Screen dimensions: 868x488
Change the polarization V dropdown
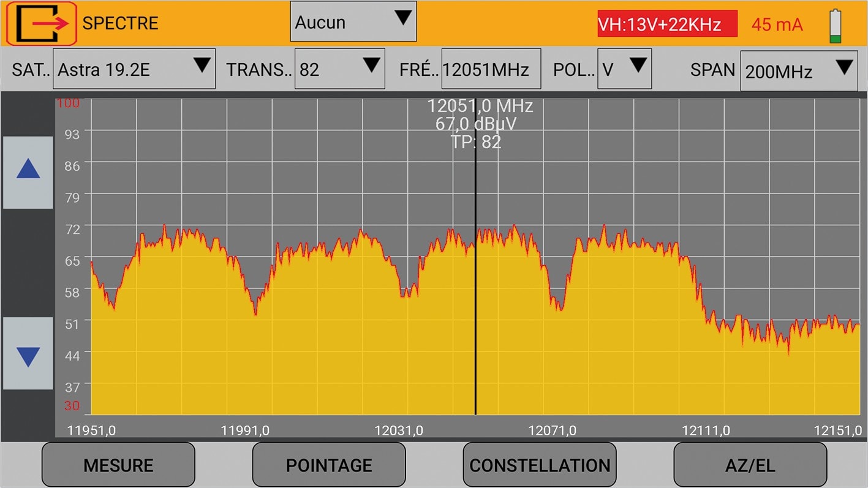624,69
